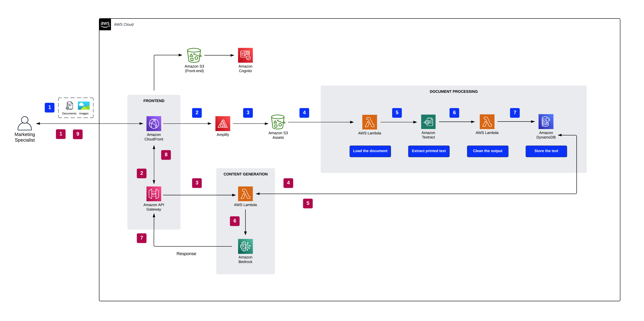Viewport: 644px width, 321px height.
Task: Click the Amazon S3 Front-end bucket icon
Action: click(x=194, y=55)
